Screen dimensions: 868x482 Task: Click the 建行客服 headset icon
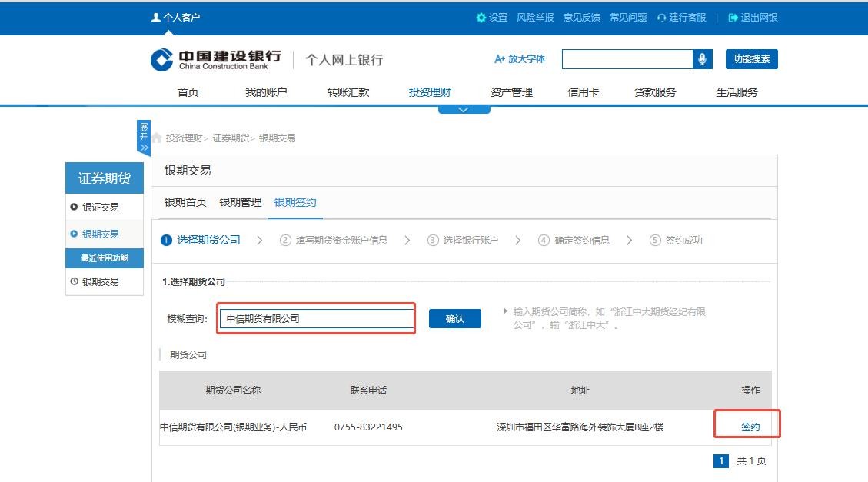(x=661, y=18)
